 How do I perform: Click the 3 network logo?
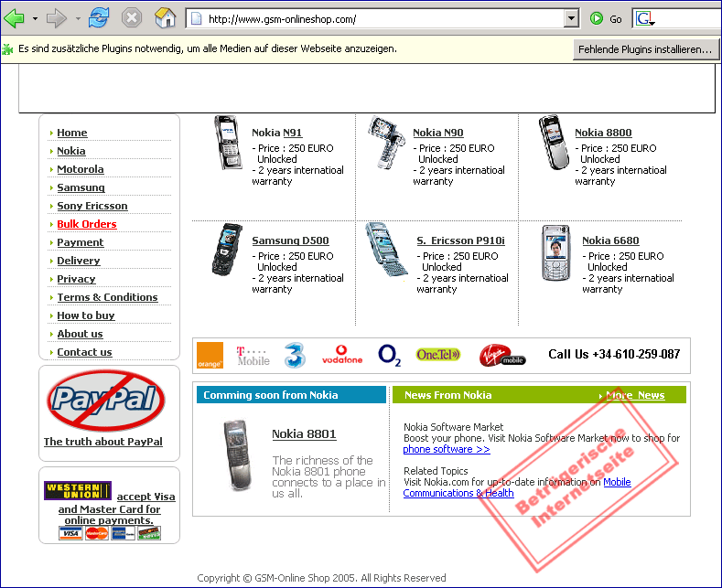click(x=295, y=355)
